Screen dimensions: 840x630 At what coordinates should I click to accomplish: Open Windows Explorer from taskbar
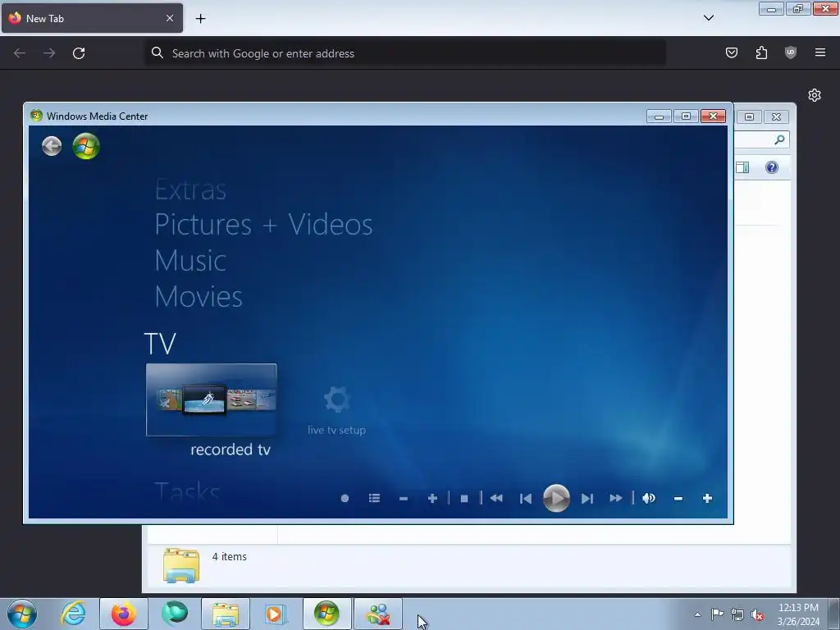tap(226, 614)
